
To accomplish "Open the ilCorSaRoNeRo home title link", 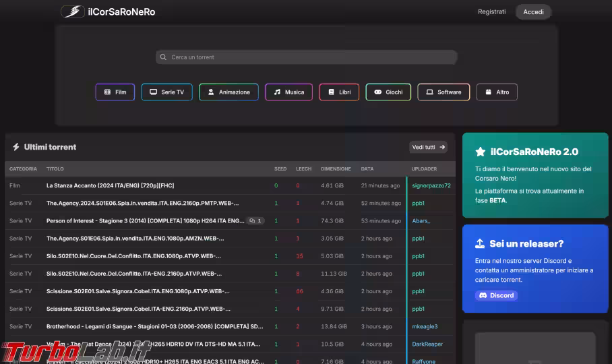I will [121, 11].
